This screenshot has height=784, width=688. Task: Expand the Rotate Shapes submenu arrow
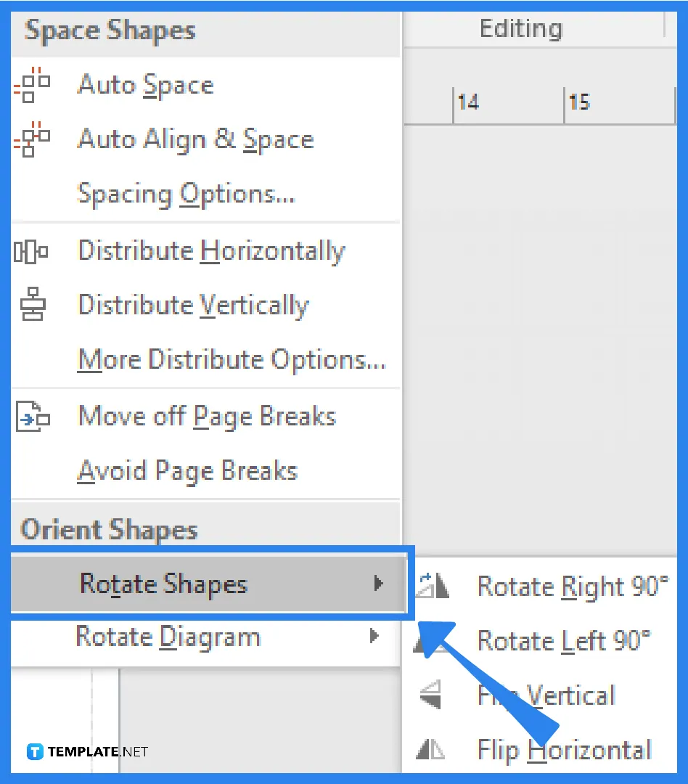tap(377, 584)
